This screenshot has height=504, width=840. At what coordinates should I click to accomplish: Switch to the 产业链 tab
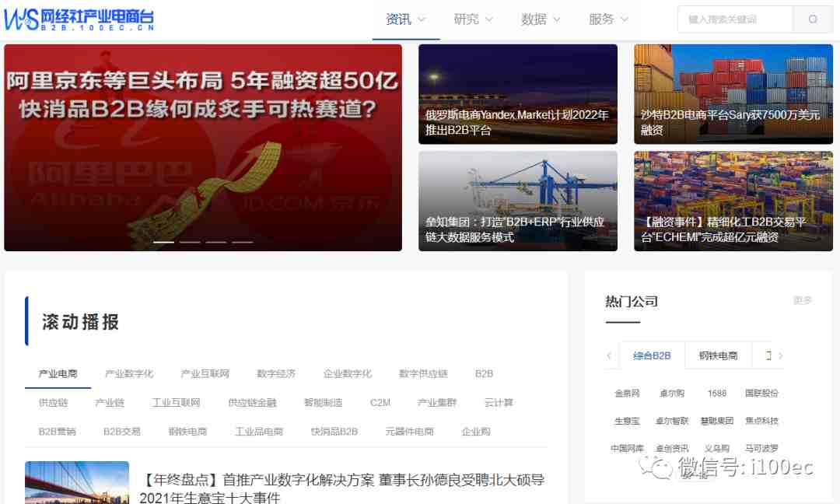110,402
